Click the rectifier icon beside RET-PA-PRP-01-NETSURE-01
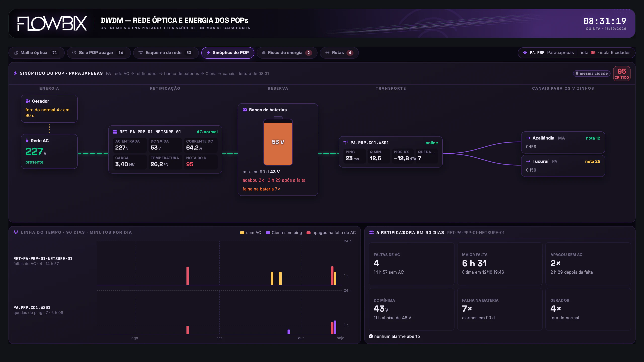 [115, 132]
